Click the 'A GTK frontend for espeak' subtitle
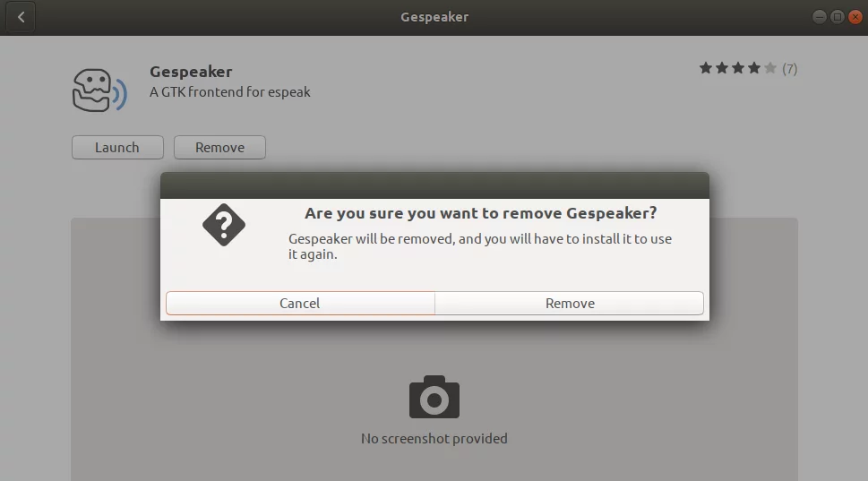This screenshot has height=481, width=868. click(229, 92)
